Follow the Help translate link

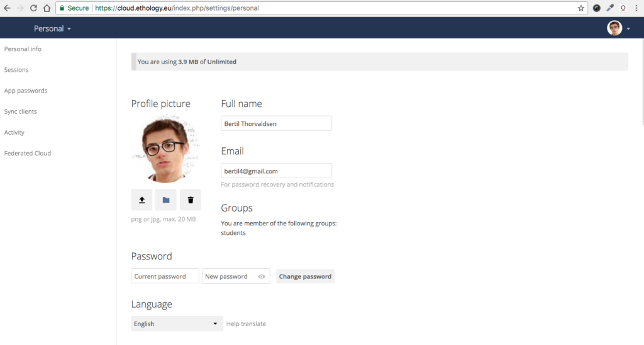point(246,324)
